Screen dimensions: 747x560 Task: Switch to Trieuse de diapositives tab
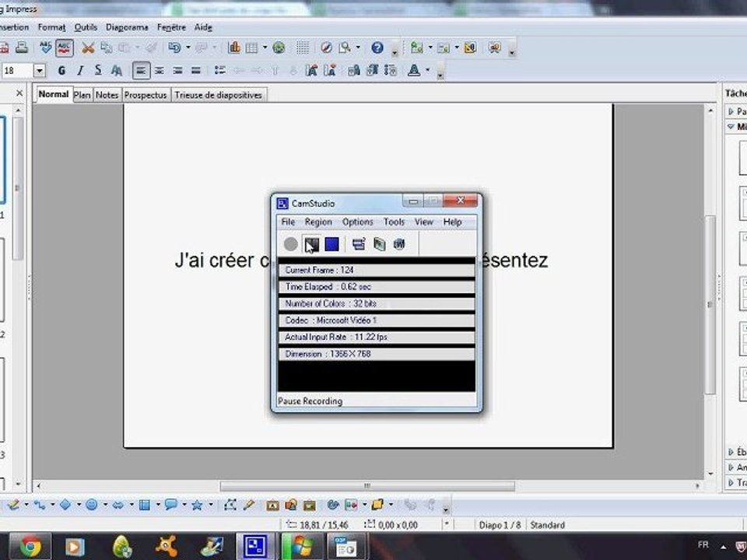click(219, 95)
